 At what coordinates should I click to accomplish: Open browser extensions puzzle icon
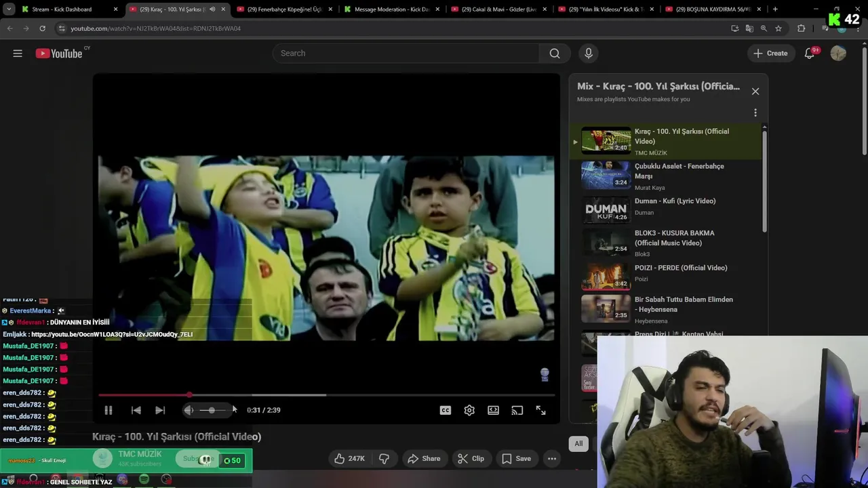pos(801,28)
